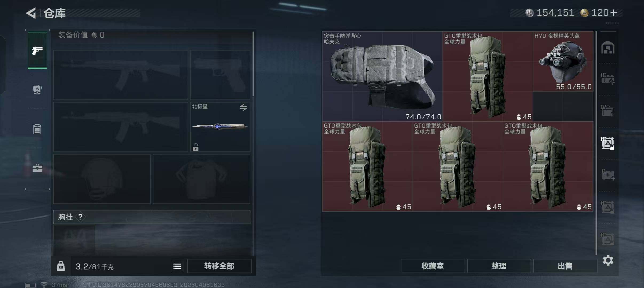Swap the 北极星 knife using arrows icon
644x288 pixels.
[x=243, y=107]
